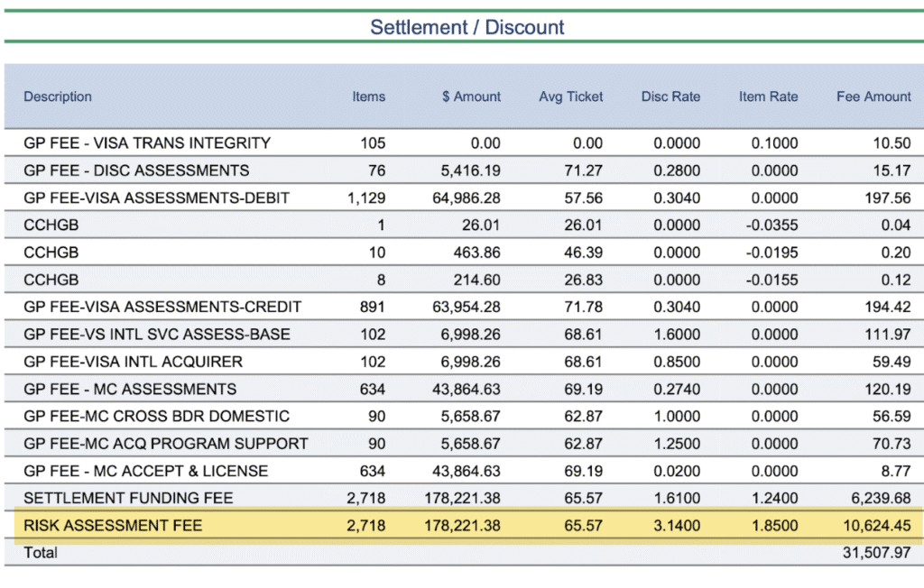Click the 3.1400 disc rate value
Viewport: 924px width, 588px height.
click(677, 526)
